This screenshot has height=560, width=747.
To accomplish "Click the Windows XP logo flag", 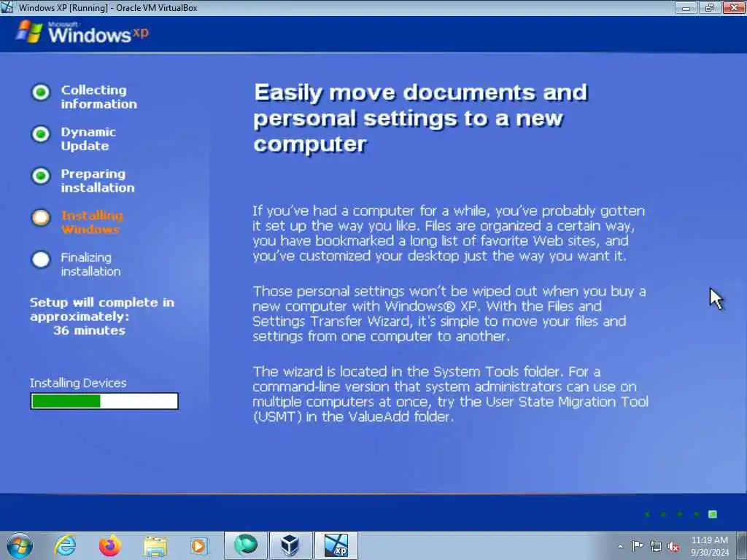I will point(29,32).
